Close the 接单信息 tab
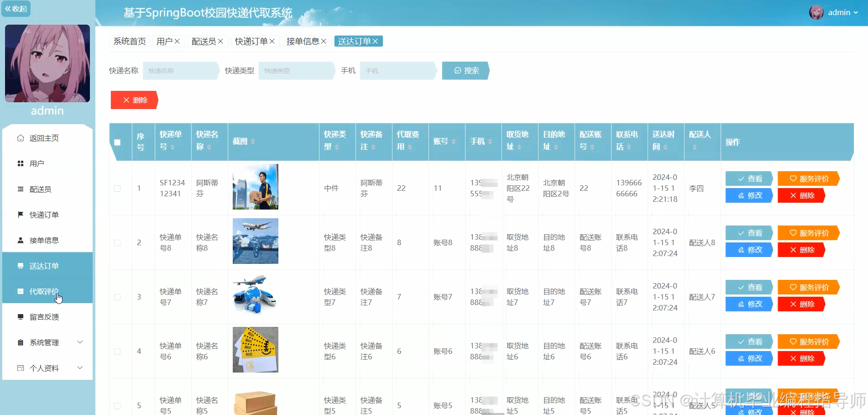 [x=324, y=41]
